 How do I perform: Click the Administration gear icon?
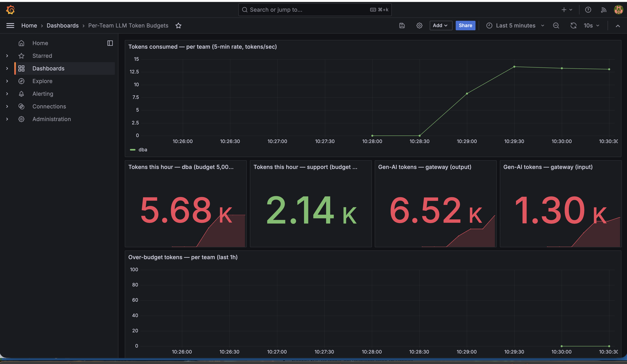[21, 119]
